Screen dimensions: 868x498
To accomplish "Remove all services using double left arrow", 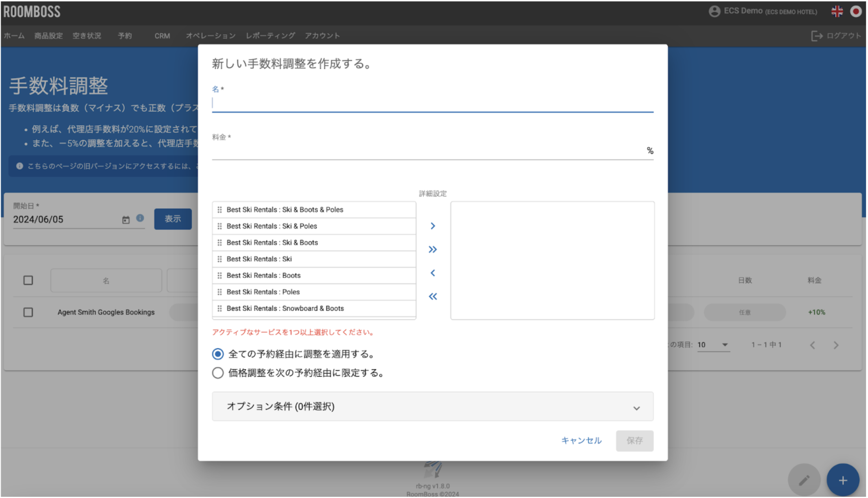I will click(x=432, y=296).
